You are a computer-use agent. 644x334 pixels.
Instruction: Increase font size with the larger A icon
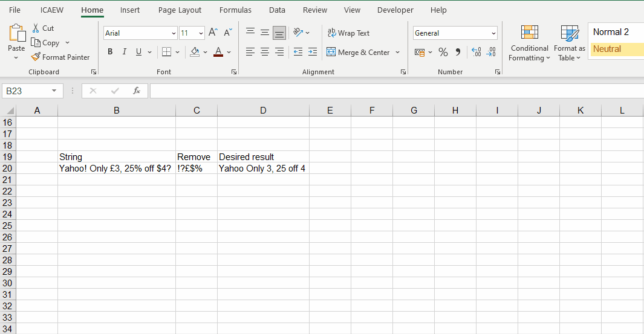click(x=213, y=33)
